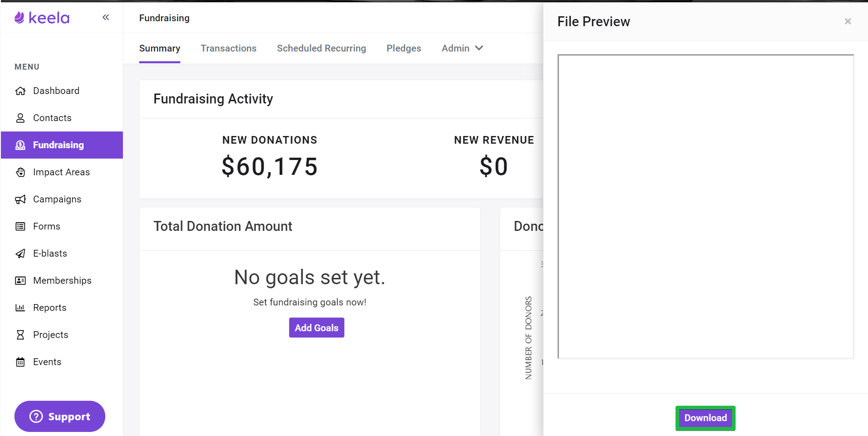Click the Keela logo

pos(42,18)
